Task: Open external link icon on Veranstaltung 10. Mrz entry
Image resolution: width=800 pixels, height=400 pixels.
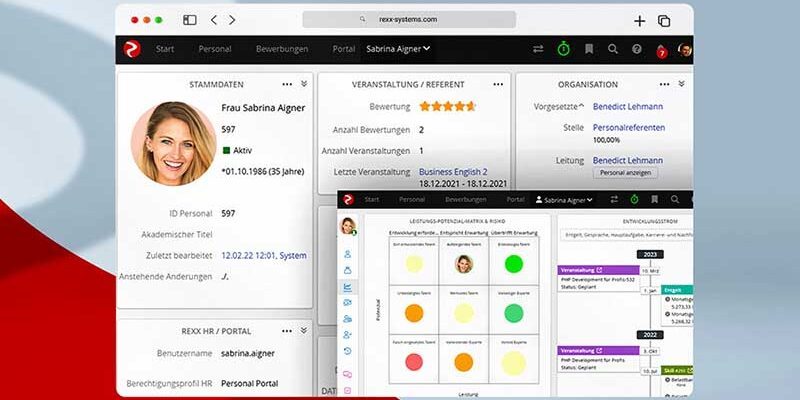Action: pyautogui.click(x=599, y=270)
